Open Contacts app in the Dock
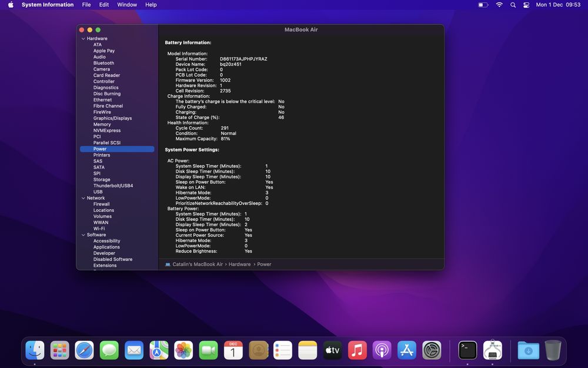The width and height of the screenshot is (588, 368). click(x=258, y=350)
